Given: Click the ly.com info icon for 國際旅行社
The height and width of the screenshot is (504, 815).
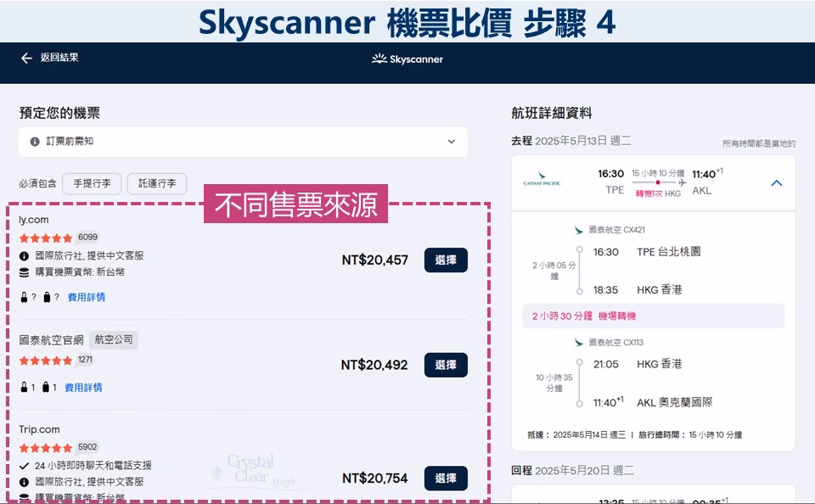Looking at the screenshot, I should point(24,255).
